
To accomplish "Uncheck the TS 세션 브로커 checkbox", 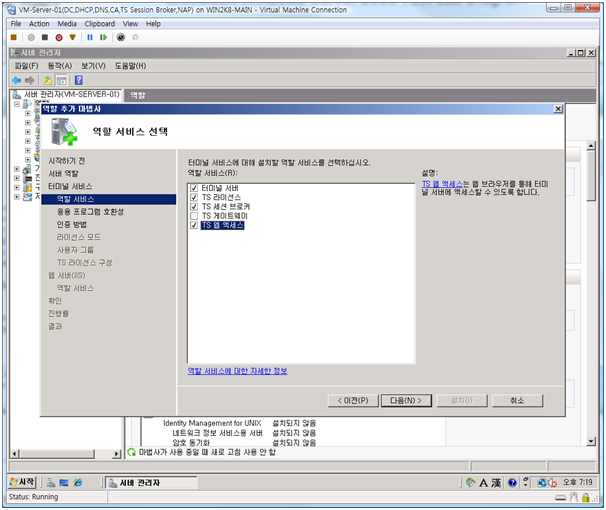I will 194,207.
